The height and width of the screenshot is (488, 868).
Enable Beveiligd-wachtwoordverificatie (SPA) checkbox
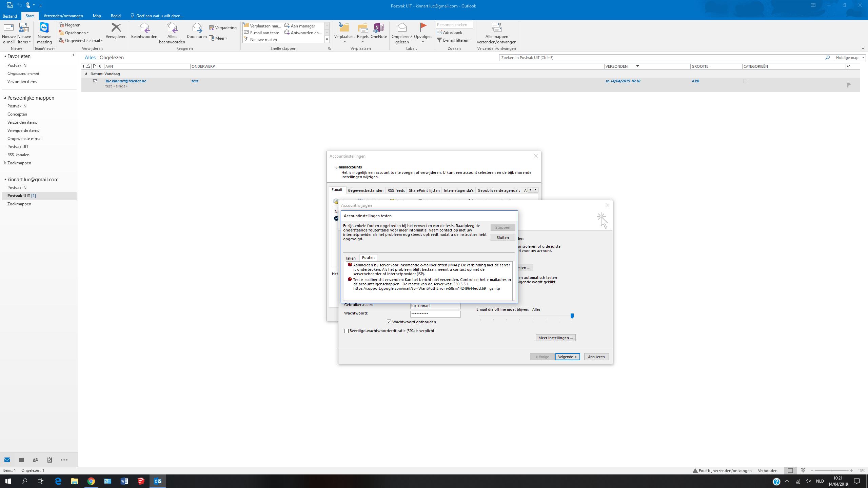tap(346, 331)
